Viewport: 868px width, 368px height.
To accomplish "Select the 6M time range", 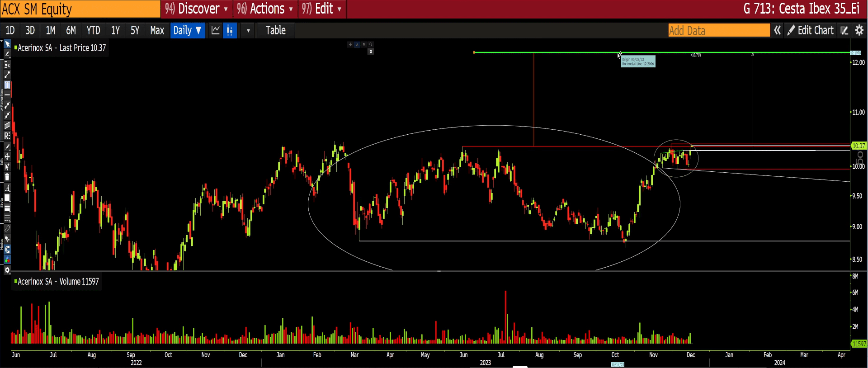I will (x=71, y=30).
